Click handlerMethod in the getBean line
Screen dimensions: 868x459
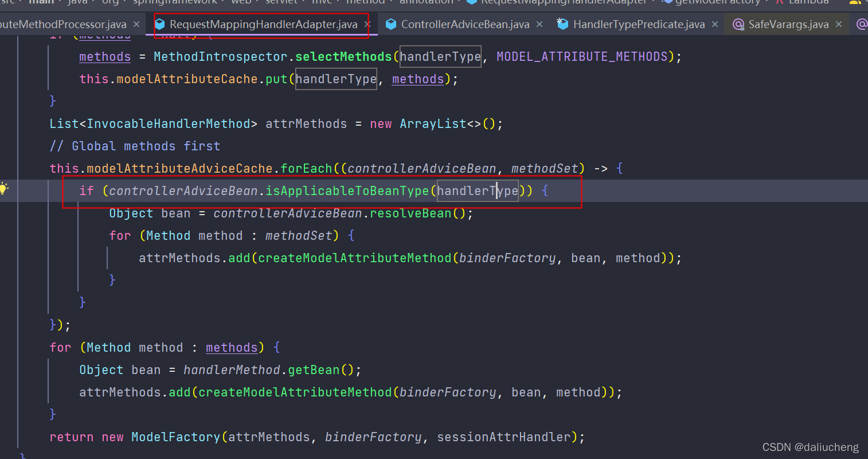[232, 369]
